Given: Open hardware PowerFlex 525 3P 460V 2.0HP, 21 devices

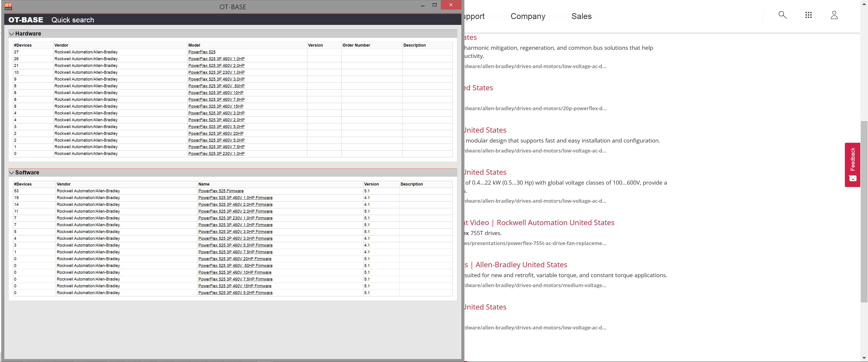Looking at the screenshot, I should point(216,65).
